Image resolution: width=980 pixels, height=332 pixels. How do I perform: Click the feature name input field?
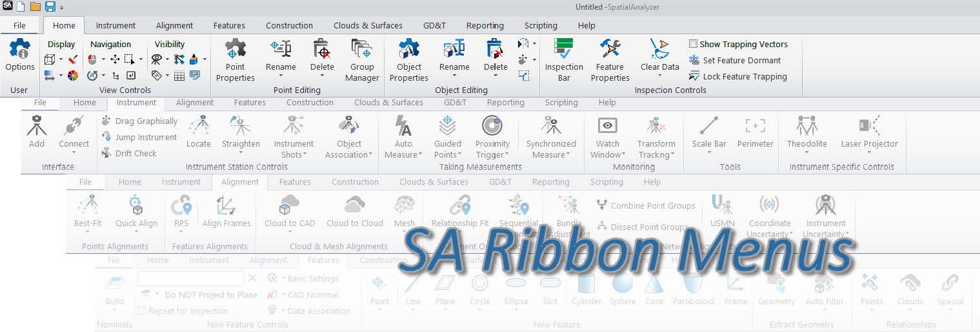[190, 278]
